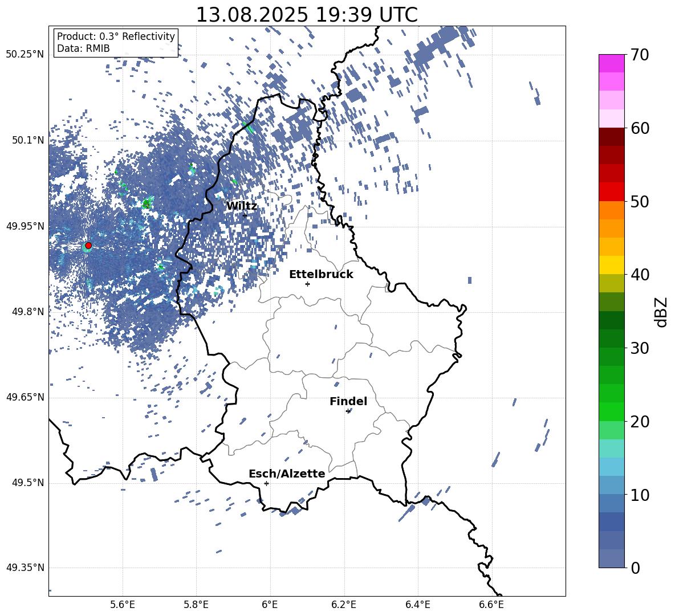Click the Esch/Alzette city label

(287, 474)
